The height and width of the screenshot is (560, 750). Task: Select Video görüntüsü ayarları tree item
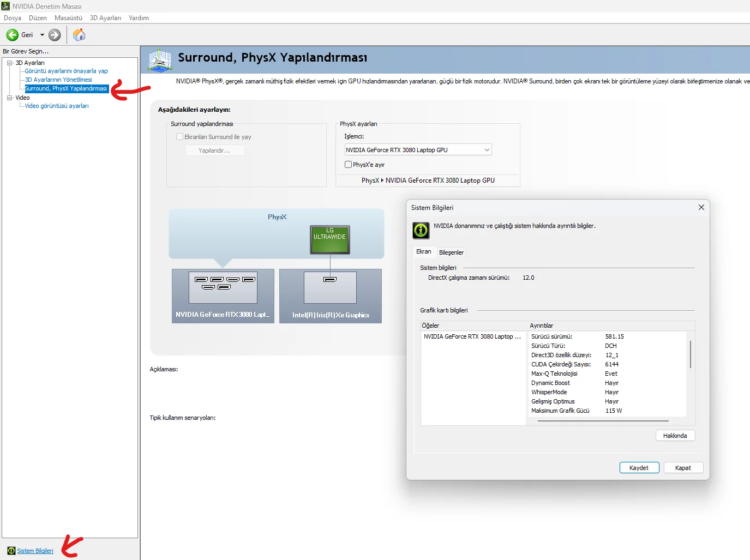click(57, 106)
